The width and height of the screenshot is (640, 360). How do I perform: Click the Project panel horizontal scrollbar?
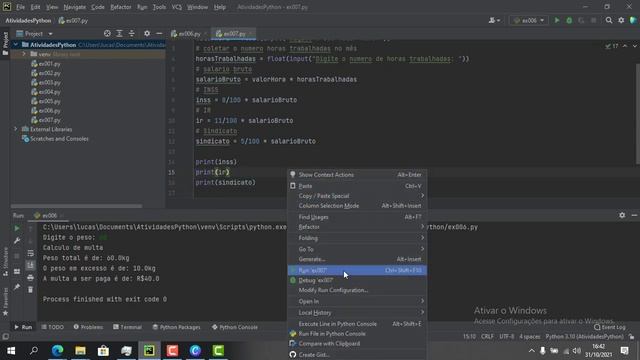76,206
